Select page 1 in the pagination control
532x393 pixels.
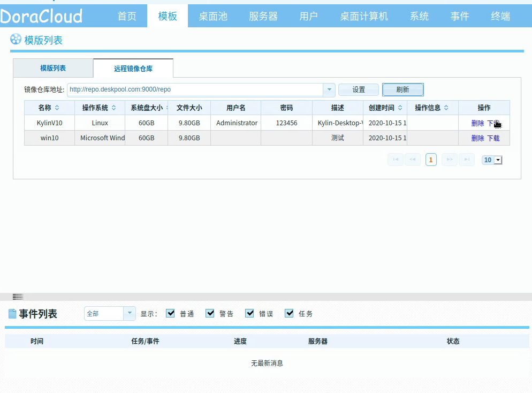tap(431, 160)
